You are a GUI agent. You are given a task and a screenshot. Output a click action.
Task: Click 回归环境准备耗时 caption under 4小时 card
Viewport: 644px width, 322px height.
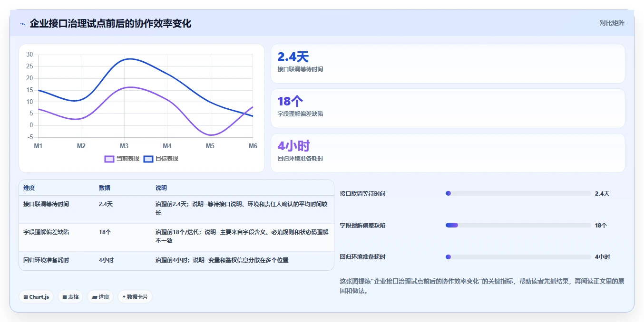[300, 159]
